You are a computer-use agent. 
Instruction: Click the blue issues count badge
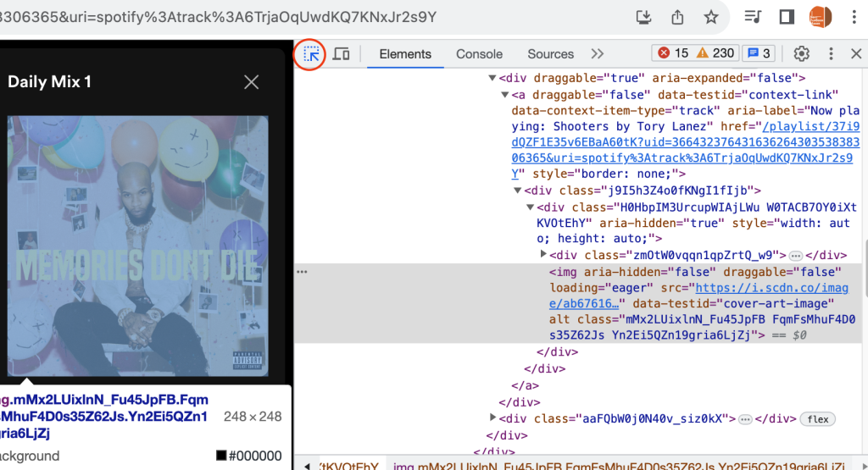point(758,53)
